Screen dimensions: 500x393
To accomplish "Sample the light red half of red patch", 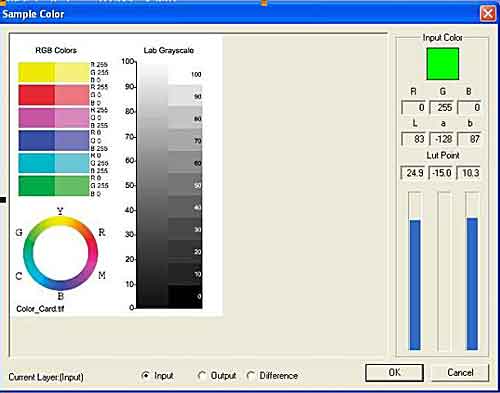I will (72, 95).
